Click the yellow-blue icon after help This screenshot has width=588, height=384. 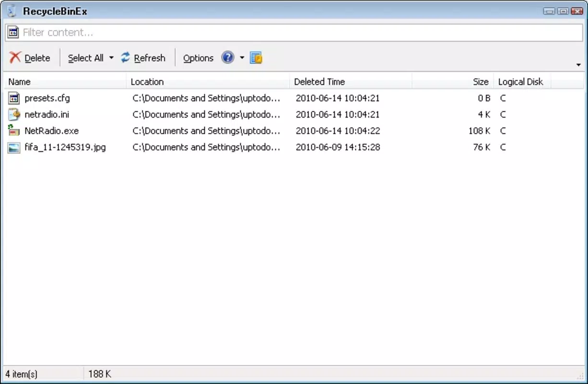256,58
